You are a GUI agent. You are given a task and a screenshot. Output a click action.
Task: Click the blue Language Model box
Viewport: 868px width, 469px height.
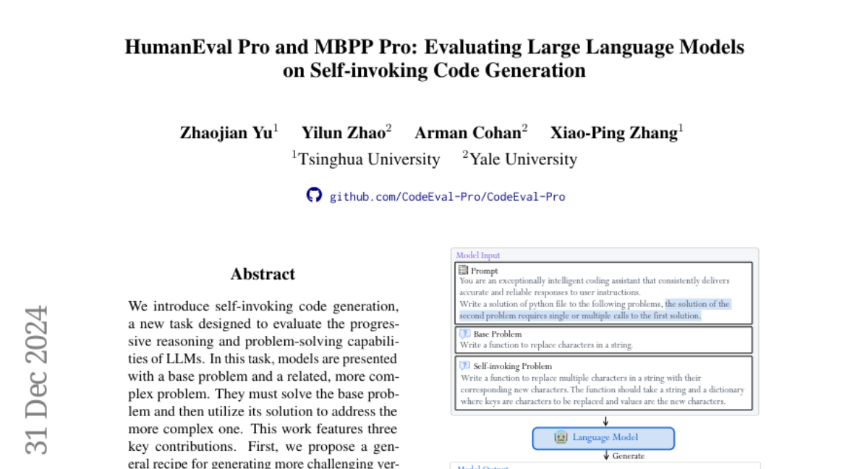(x=603, y=438)
